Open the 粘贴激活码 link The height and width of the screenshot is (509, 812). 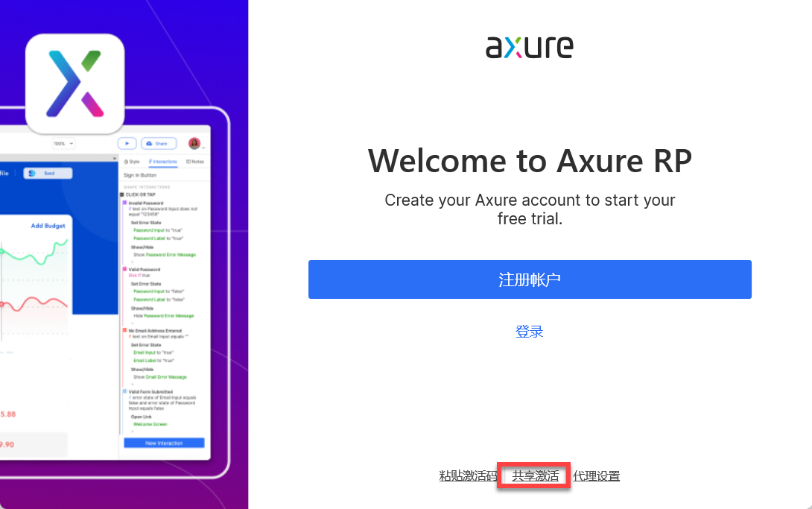[x=468, y=475]
